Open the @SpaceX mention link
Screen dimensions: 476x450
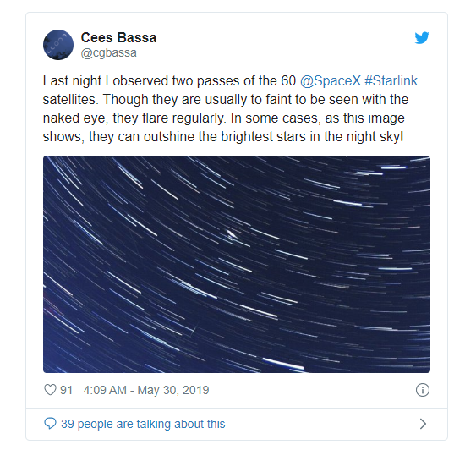(331, 81)
